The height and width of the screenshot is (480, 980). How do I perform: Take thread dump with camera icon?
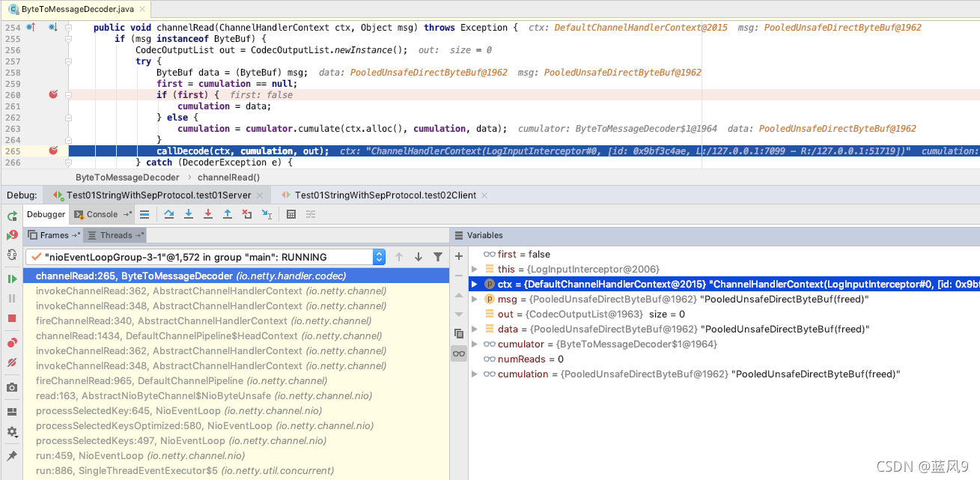(x=10, y=387)
